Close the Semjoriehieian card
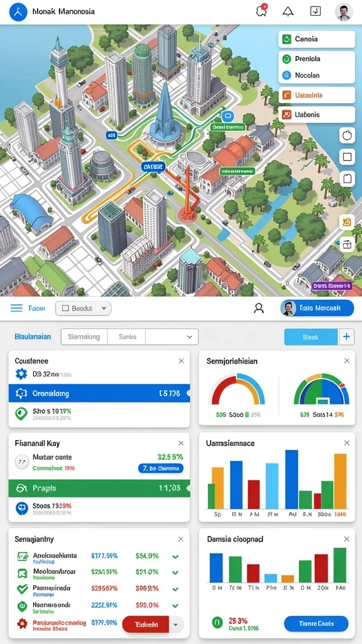This screenshot has width=362, height=644. pos(347,361)
